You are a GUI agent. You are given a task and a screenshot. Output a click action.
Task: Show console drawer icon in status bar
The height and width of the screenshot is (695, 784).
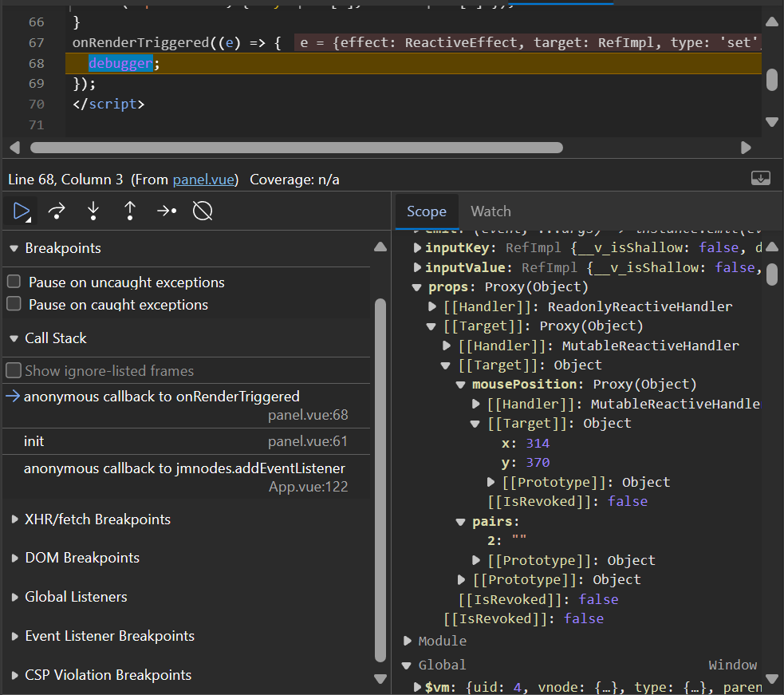tap(760, 179)
